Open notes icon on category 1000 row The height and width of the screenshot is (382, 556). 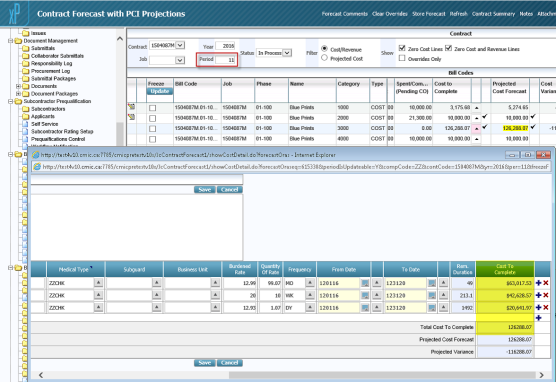tap(132, 106)
